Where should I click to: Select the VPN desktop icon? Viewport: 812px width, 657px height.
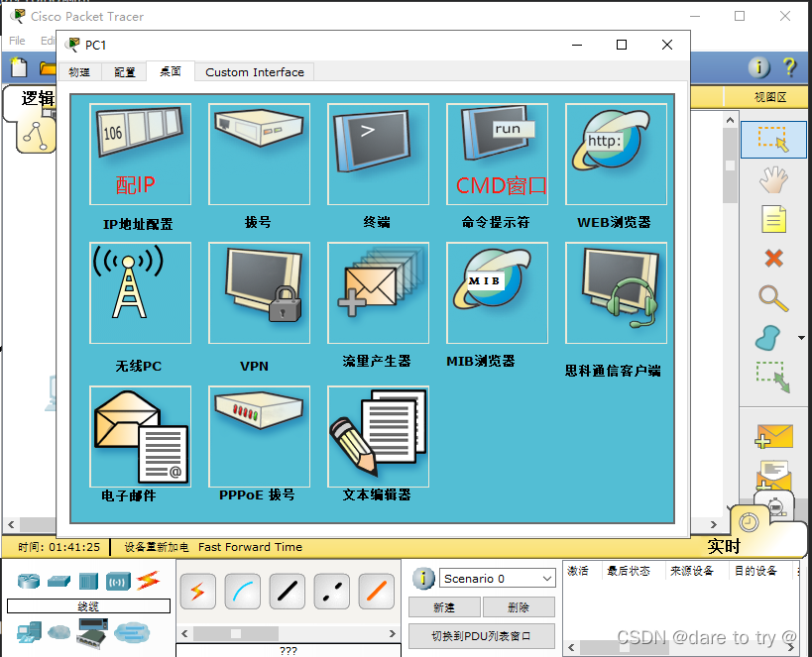tap(259, 292)
